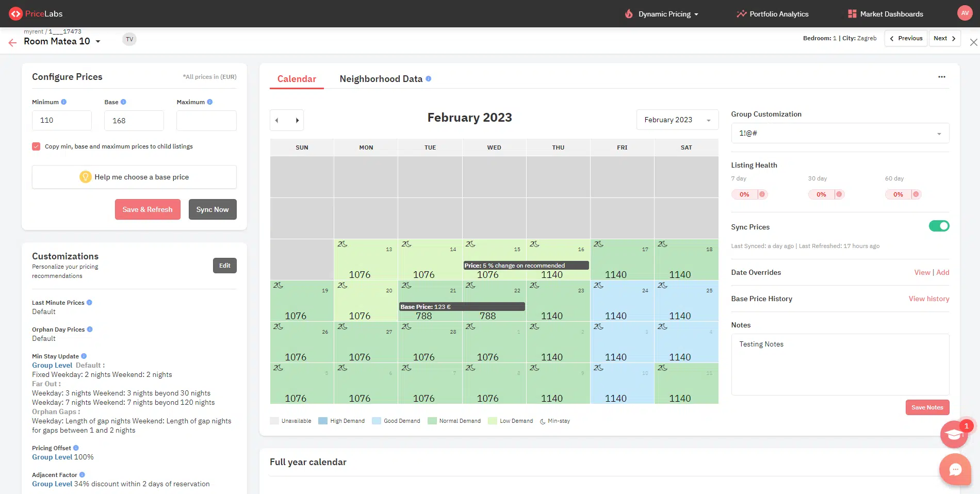
Task: Click the Portfolio Analytics icon
Action: tap(742, 13)
